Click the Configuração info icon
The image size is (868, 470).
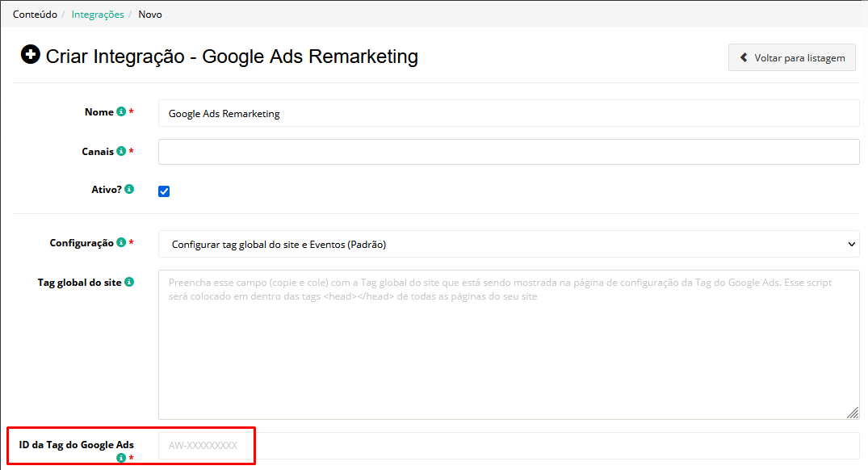point(121,242)
